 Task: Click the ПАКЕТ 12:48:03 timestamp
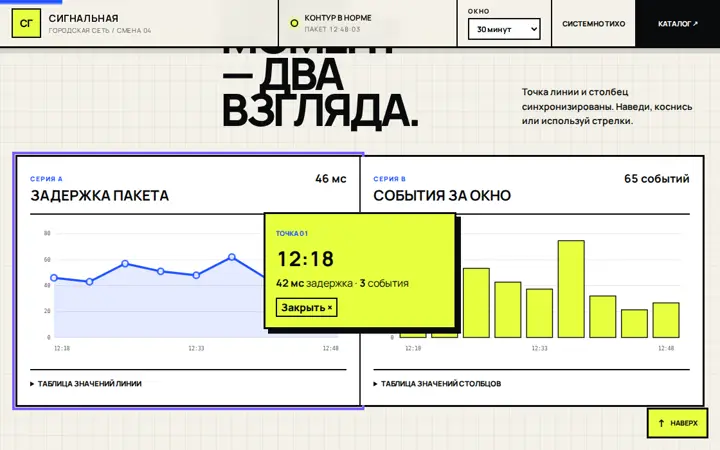[x=332, y=29]
